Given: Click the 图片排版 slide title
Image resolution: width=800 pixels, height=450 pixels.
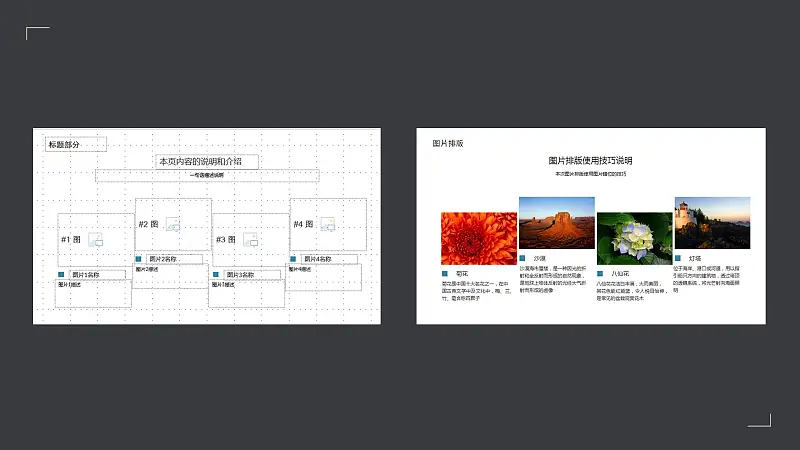Looking at the screenshot, I should [448, 144].
